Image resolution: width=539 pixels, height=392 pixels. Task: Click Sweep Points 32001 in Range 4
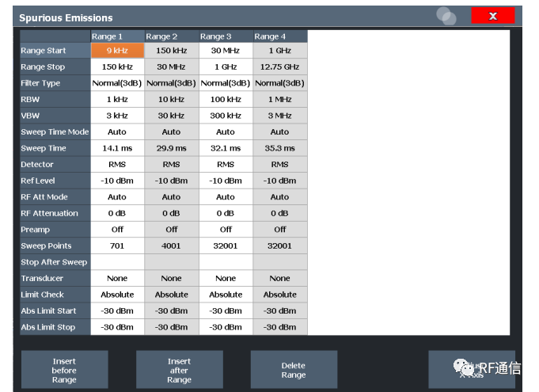(x=280, y=245)
